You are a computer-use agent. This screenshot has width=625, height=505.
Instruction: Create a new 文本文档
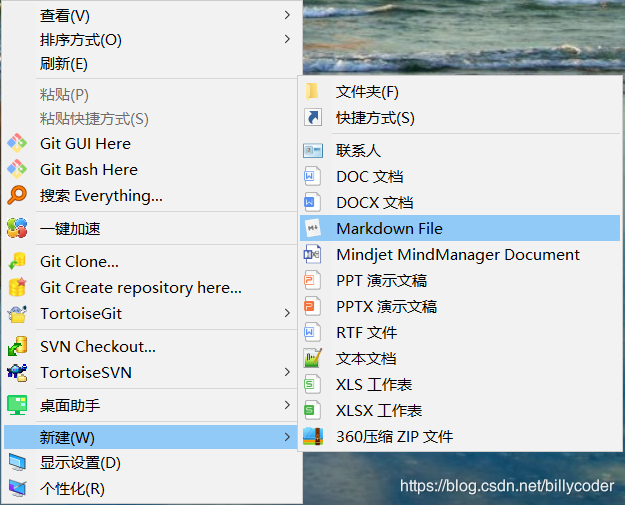point(460,358)
